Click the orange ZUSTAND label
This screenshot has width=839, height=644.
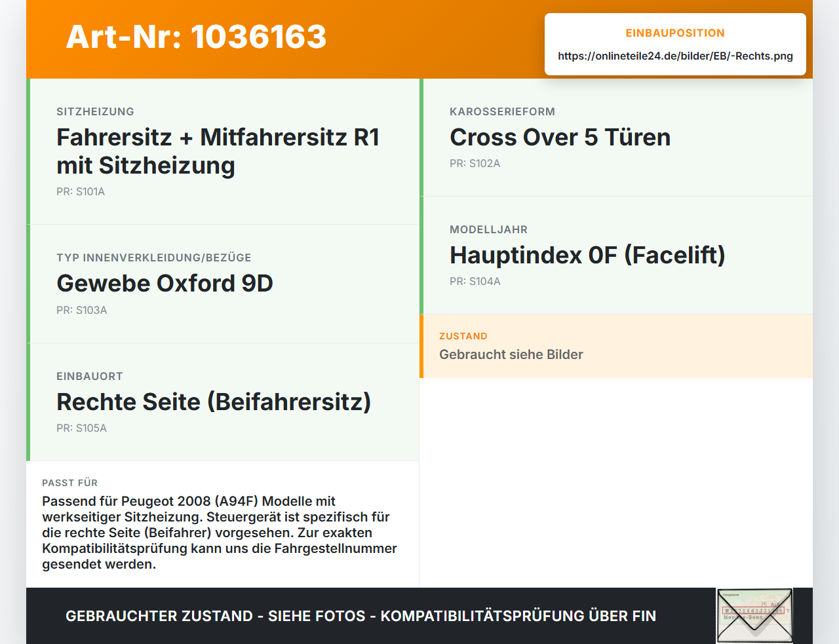click(x=463, y=337)
